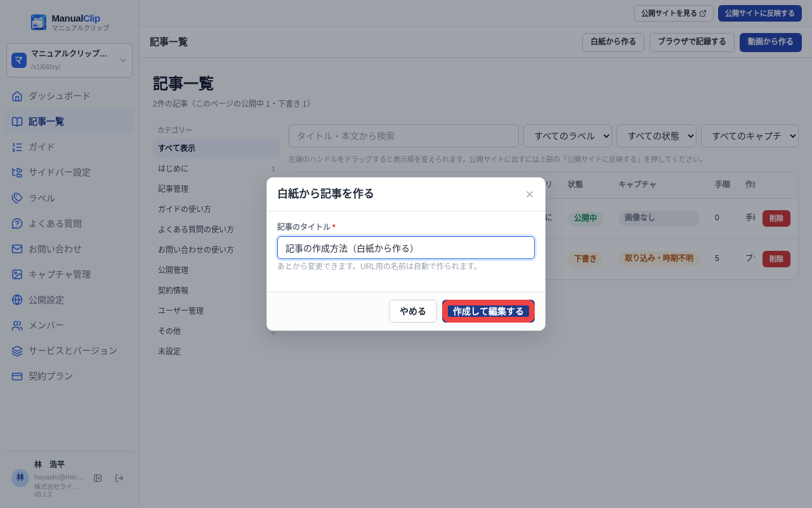Click the 林 user avatar
Viewport: 812px width, 508px height.
tap(20, 478)
